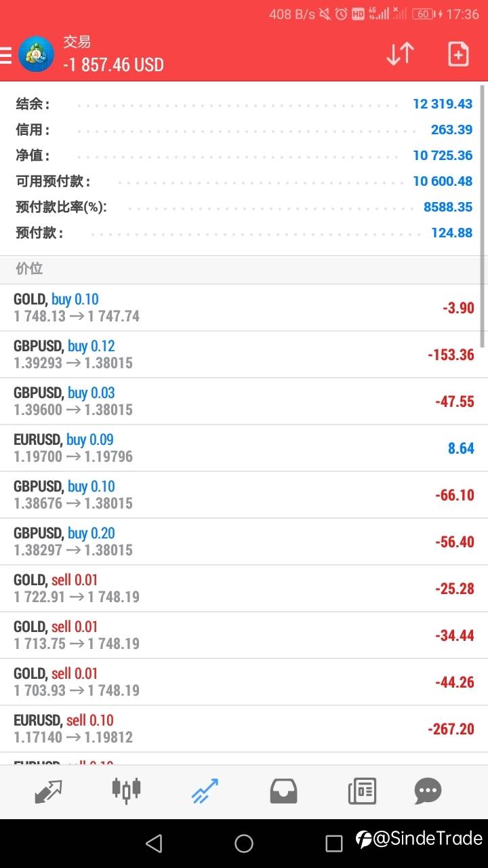Open the History inbox tray icon
488x868 pixels.
[x=283, y=791]
